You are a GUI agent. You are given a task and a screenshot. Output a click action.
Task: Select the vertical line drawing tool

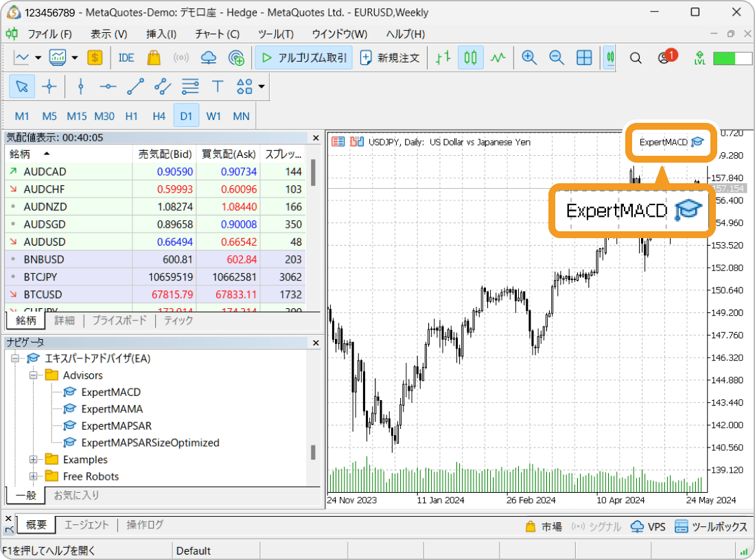(81, 86)
